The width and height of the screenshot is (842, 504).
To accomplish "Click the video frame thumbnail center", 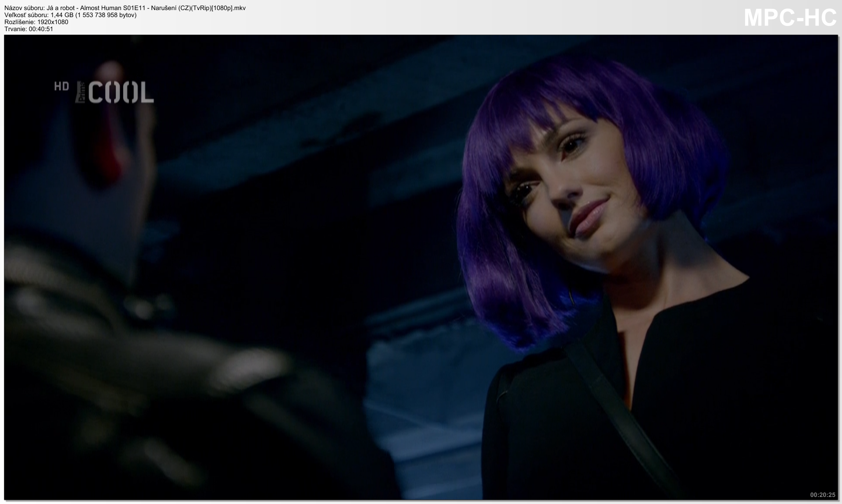I will coord(421,267).
